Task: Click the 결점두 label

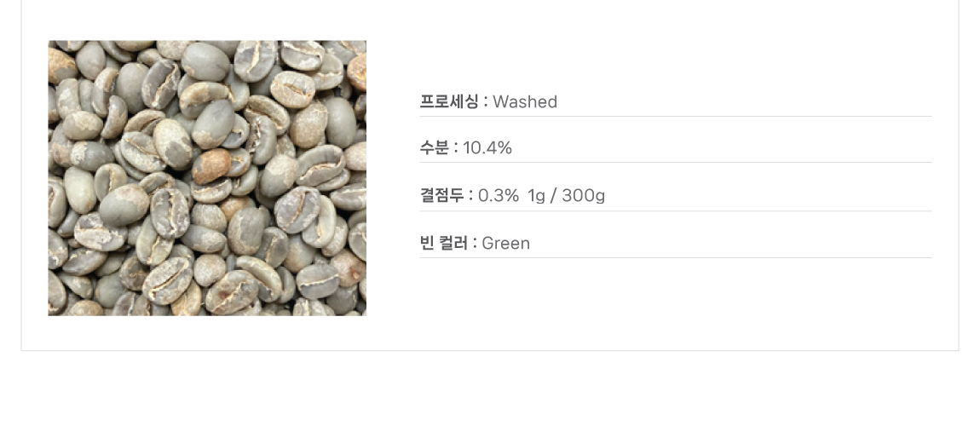Action: point(442,196)
